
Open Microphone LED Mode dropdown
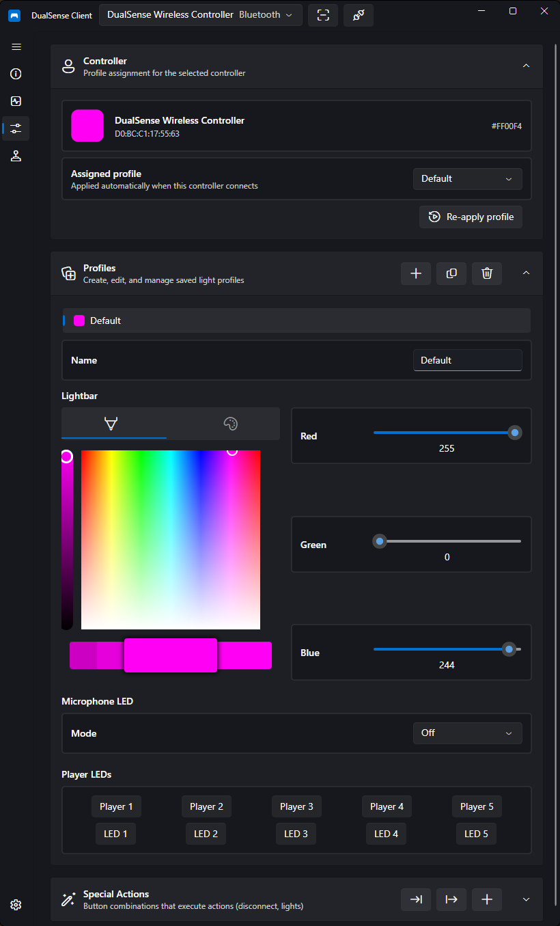point(468,733)
